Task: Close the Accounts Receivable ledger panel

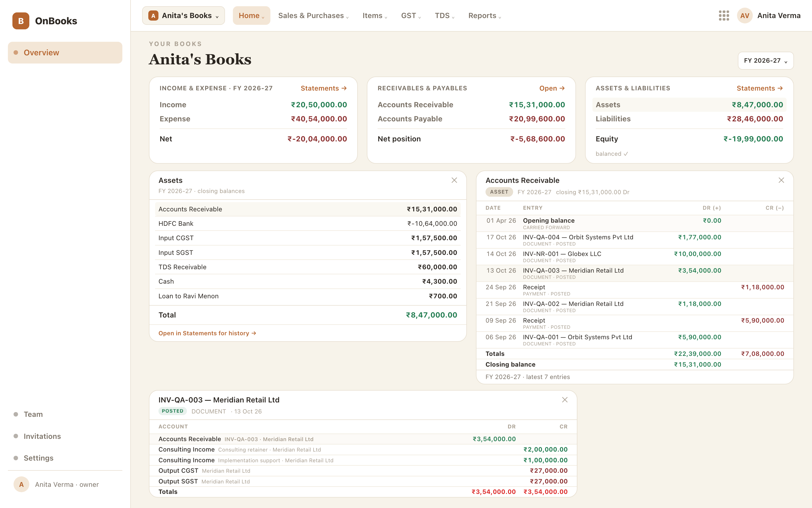Action: pyautogui.click(x=781, y=180)
